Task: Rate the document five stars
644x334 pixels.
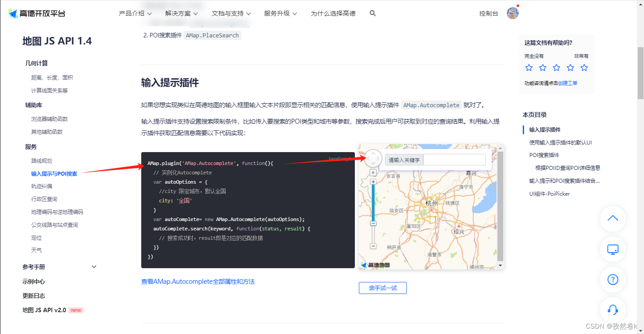Action: point(584,68)
